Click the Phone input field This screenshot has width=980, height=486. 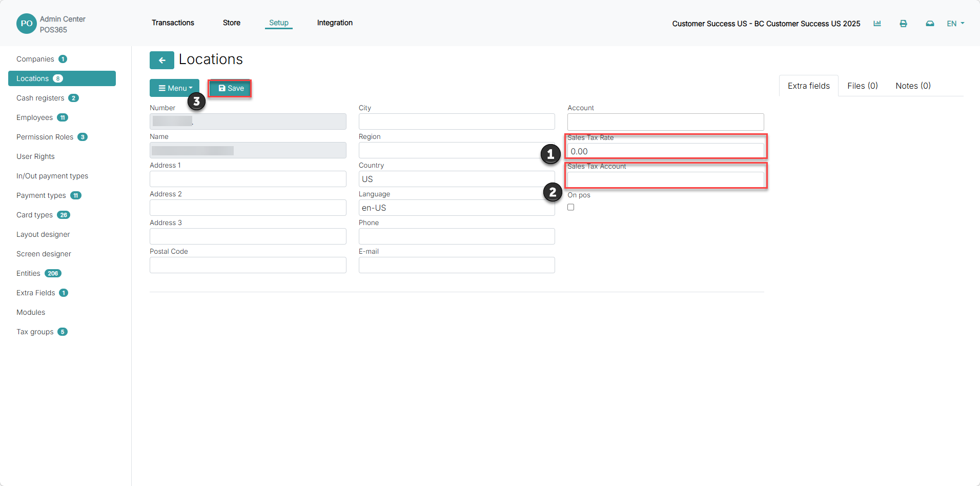point(457,236)
